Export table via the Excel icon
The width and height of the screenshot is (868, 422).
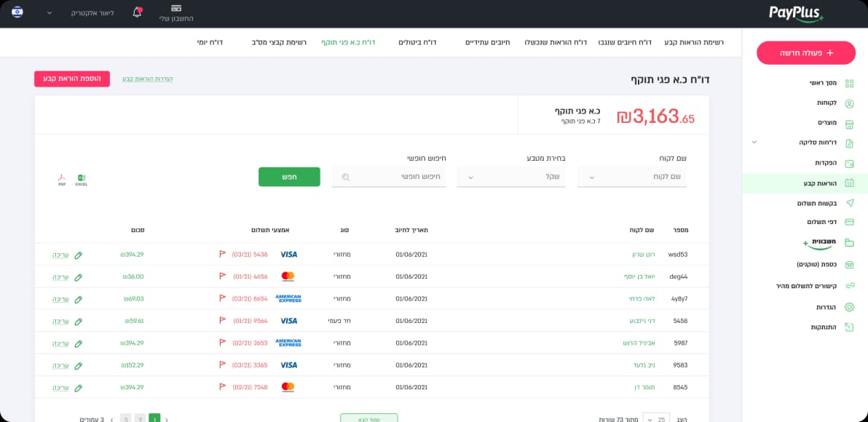pos(82,179)
